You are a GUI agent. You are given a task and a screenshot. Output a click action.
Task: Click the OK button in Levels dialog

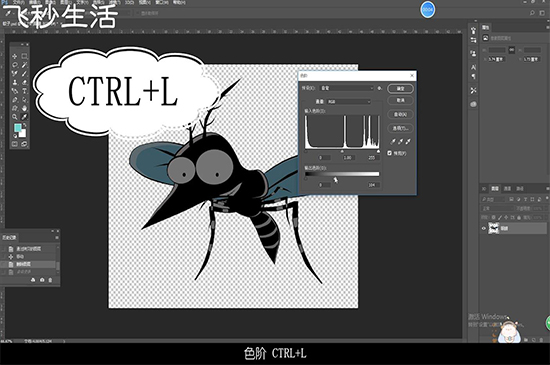click(400, 89)
